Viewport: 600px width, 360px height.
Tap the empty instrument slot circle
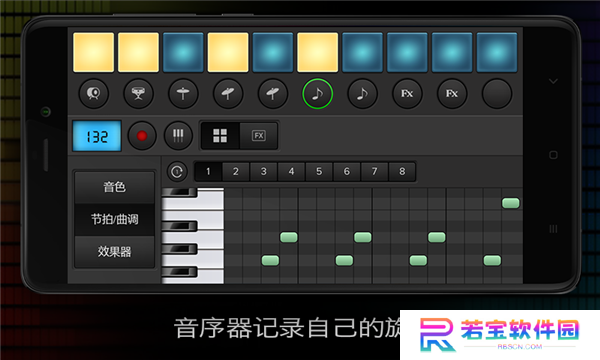click(x=497, y=93)
